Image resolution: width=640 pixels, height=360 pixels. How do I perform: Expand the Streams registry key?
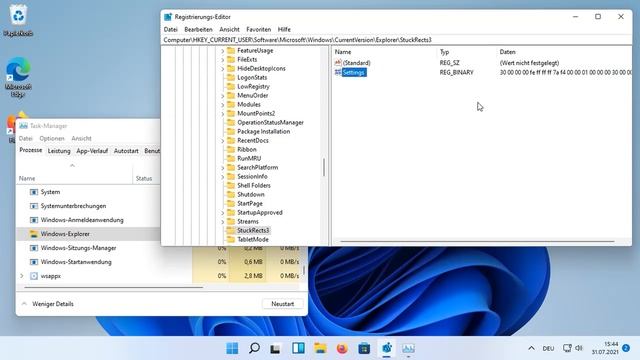coord(222,221)
